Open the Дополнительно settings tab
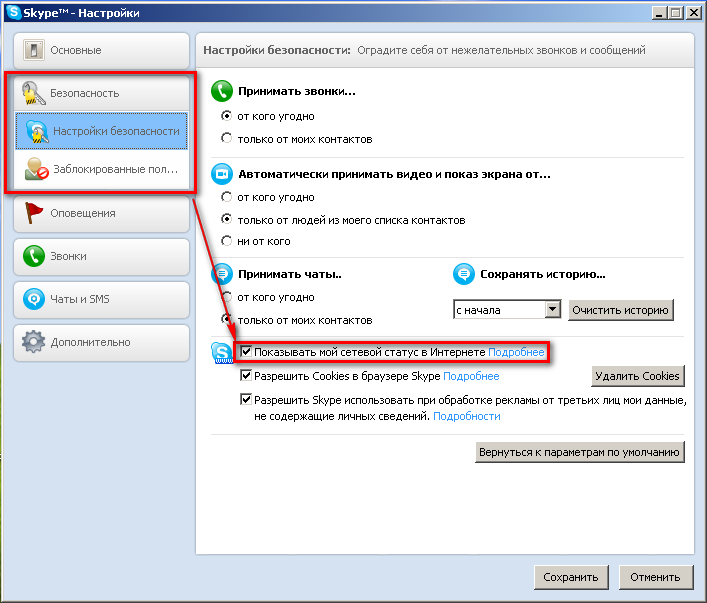707x603 pixels. click(101, 342)
